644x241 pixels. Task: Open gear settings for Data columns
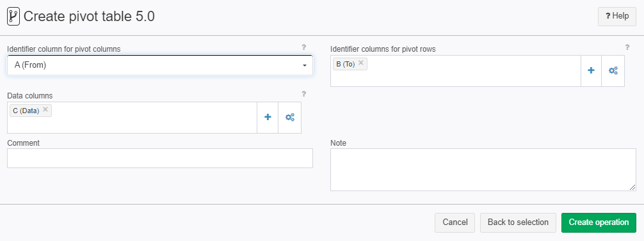[x=290, y=117]
